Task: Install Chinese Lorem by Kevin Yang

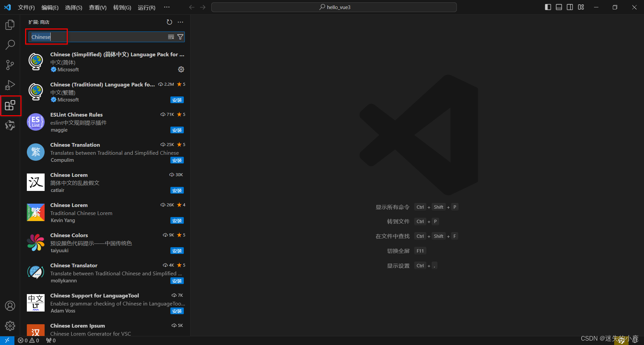Action: tap(177, 221)
